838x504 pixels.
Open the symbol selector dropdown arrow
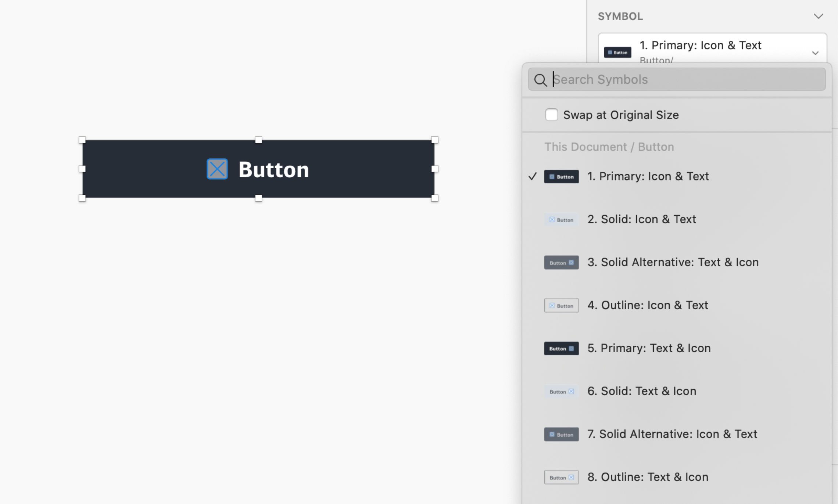815,53
